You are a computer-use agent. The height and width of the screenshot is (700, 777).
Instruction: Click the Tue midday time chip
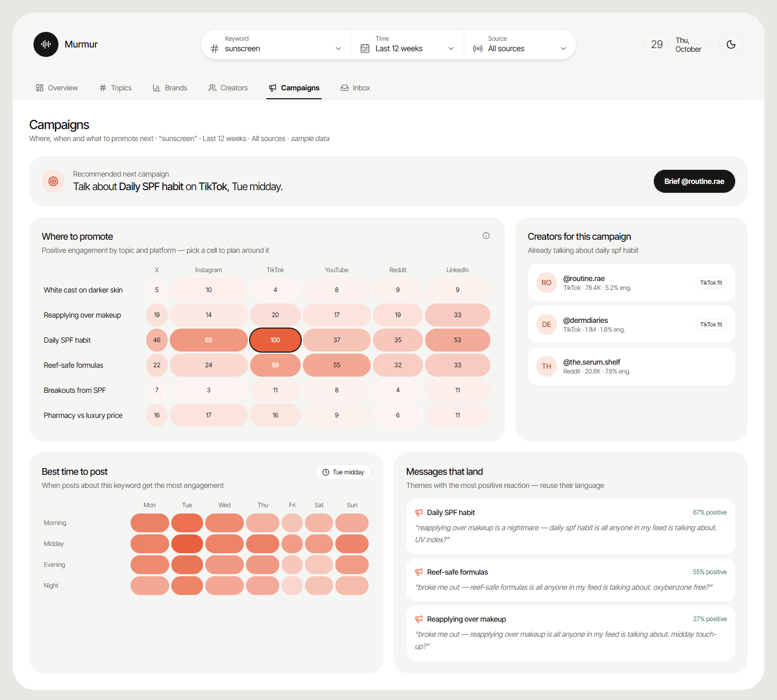point(343,472)
